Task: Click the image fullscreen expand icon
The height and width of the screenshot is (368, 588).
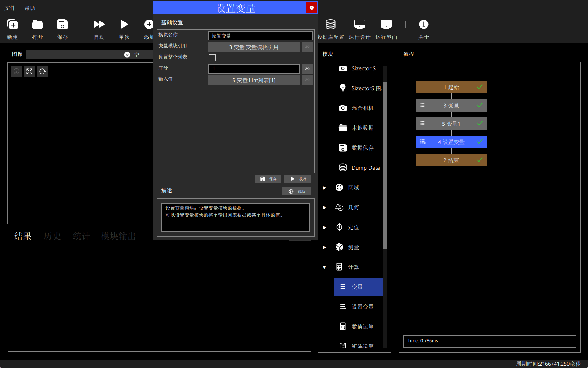Action: (29, 71)
